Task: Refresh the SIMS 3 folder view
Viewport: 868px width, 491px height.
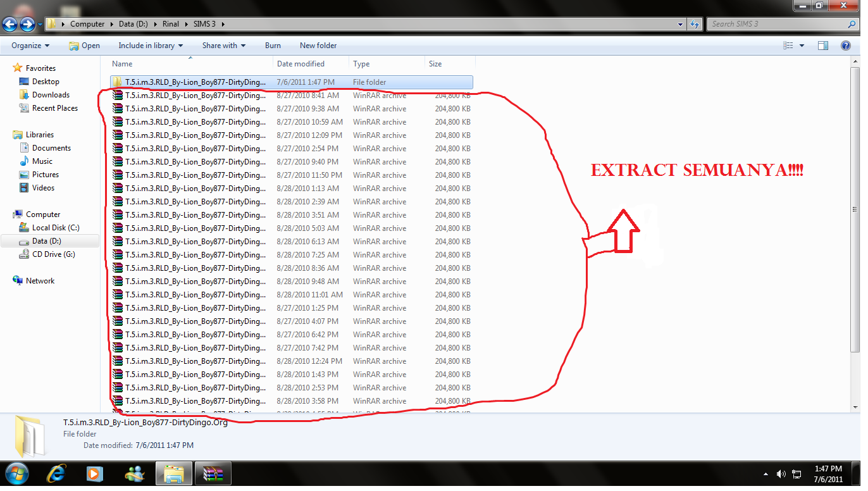Action: point(695,24)
